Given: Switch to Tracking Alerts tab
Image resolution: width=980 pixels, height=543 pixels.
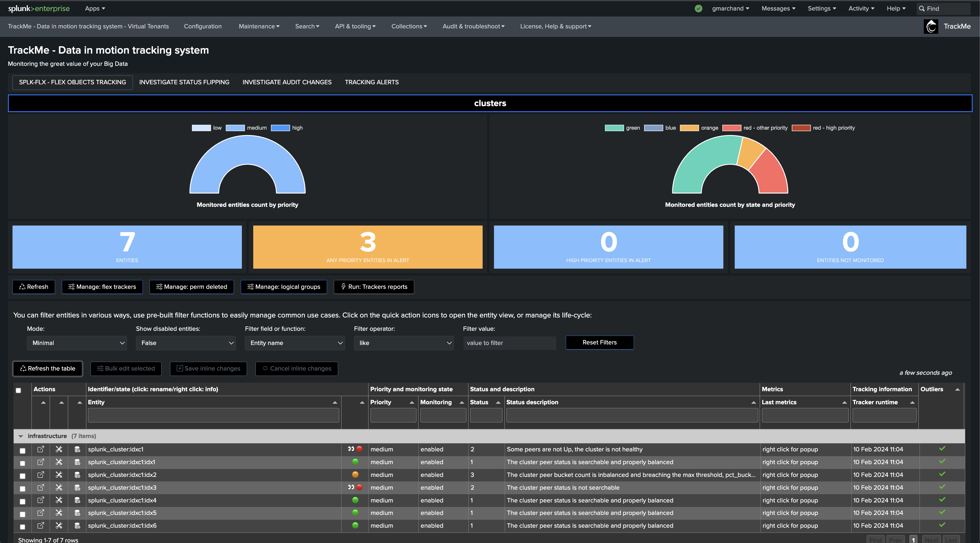Looking at the screenshot, I should [372, 82].
